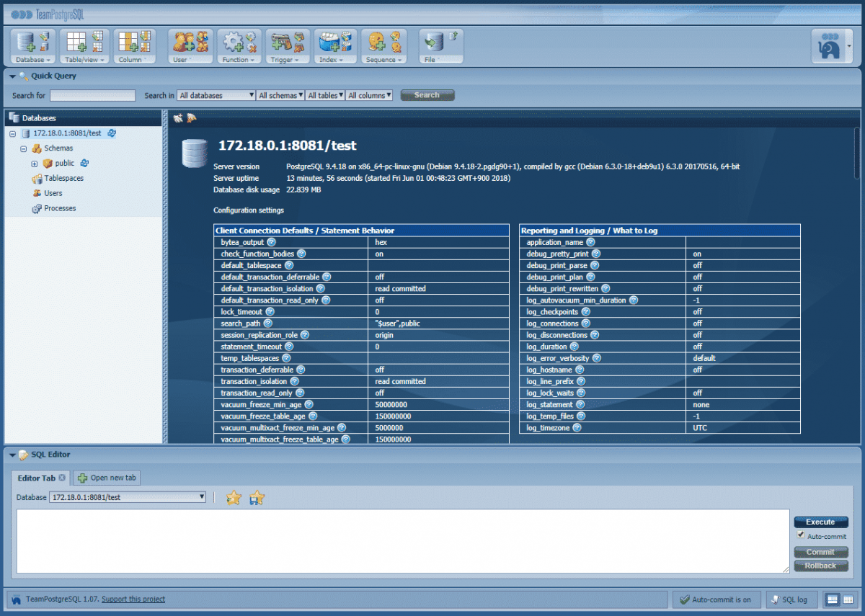Click the Commit button
This screenshot has width=865, height=616.
(821, 553)
